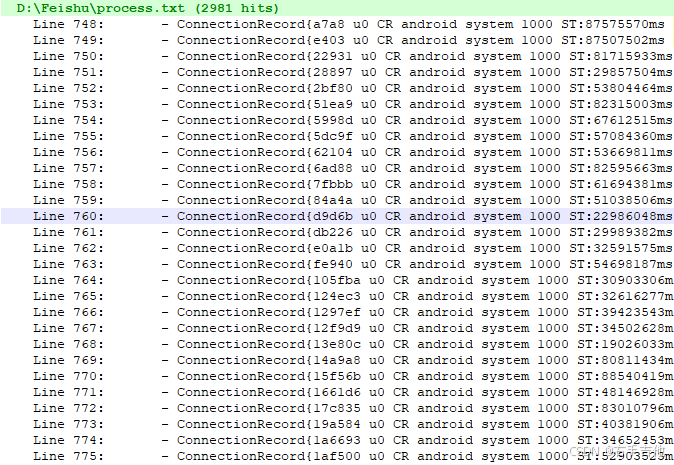Open search hit Line 755 with 5dc9f
Screen dimensions: 674x465
tap(337, 136)
